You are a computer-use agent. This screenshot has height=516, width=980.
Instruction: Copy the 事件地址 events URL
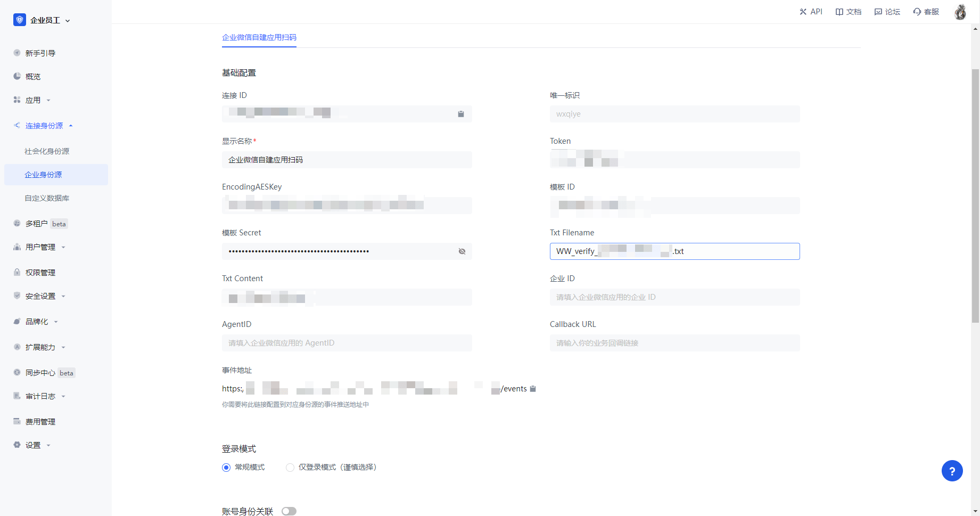pos(533,389)
